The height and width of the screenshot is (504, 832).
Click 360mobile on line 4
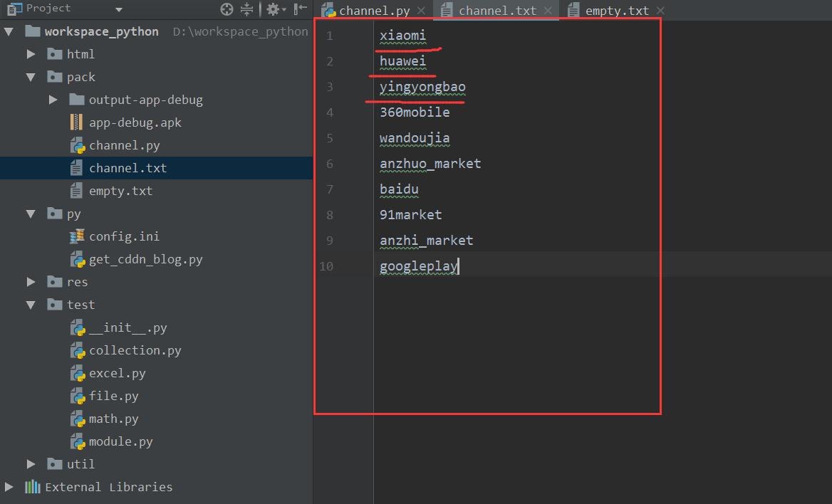pos(415,112)
